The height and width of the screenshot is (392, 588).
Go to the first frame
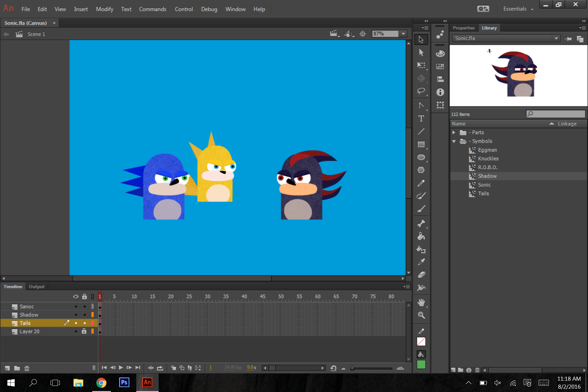click(104, 367)
